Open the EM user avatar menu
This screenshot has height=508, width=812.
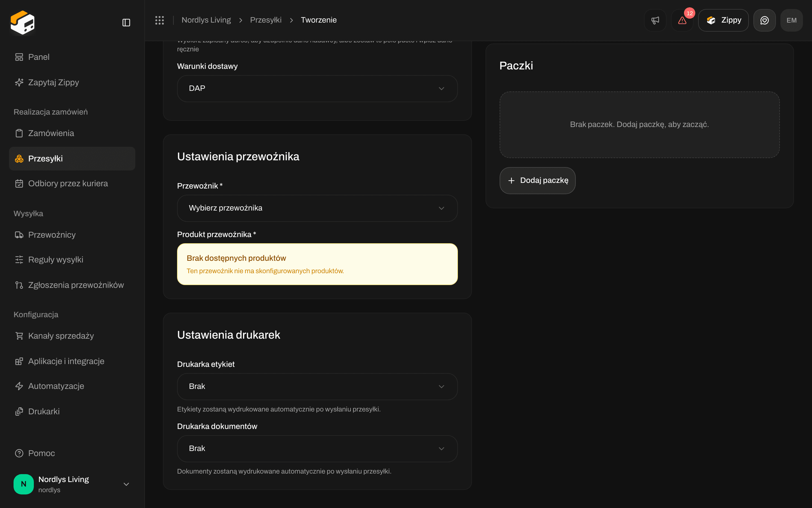(x=791, y=20)
